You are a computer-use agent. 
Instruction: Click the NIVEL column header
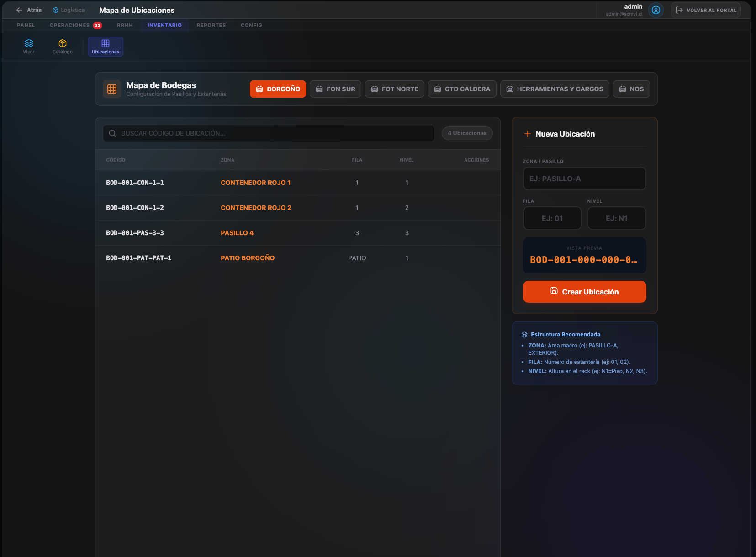pyautogui.click(x=407, y=160)
